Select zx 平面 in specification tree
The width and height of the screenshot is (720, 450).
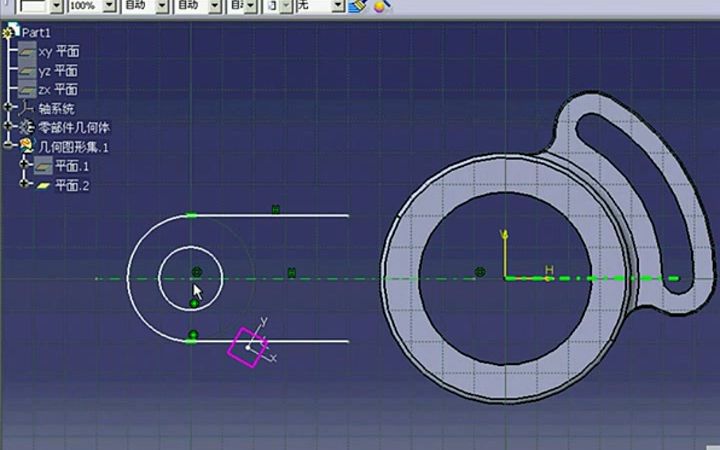[58, 90]
